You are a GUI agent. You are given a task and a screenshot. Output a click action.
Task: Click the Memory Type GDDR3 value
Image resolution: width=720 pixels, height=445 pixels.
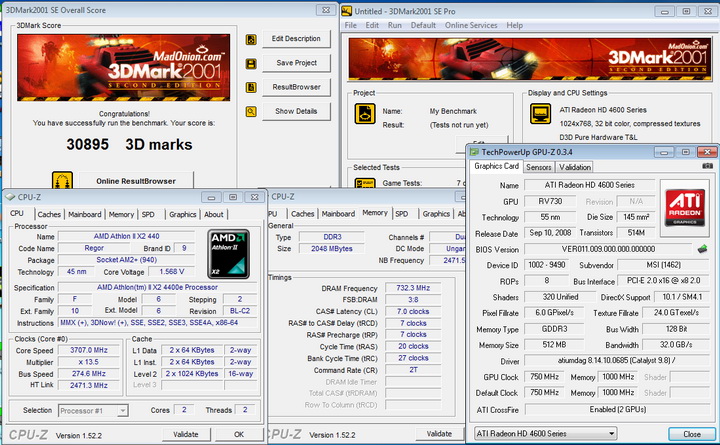point(554,329)
